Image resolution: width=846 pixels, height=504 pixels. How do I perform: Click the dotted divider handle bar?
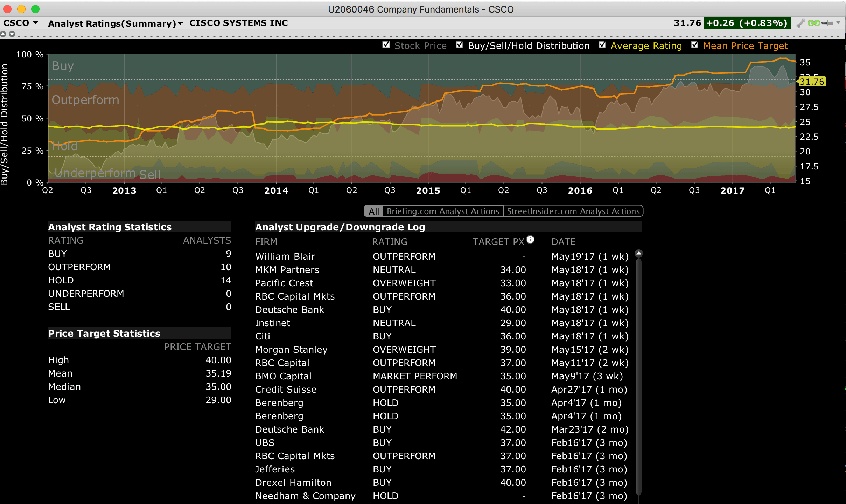[429, 36]
